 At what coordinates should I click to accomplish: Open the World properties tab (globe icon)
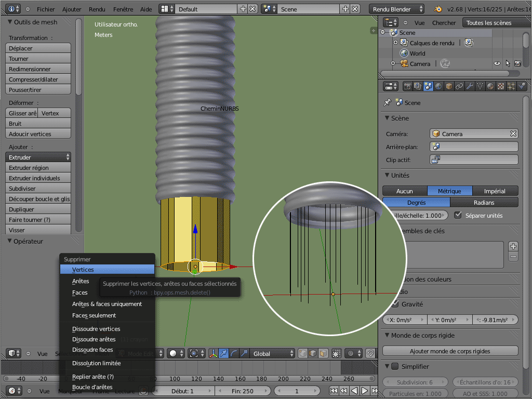click(x=438, y=87)
